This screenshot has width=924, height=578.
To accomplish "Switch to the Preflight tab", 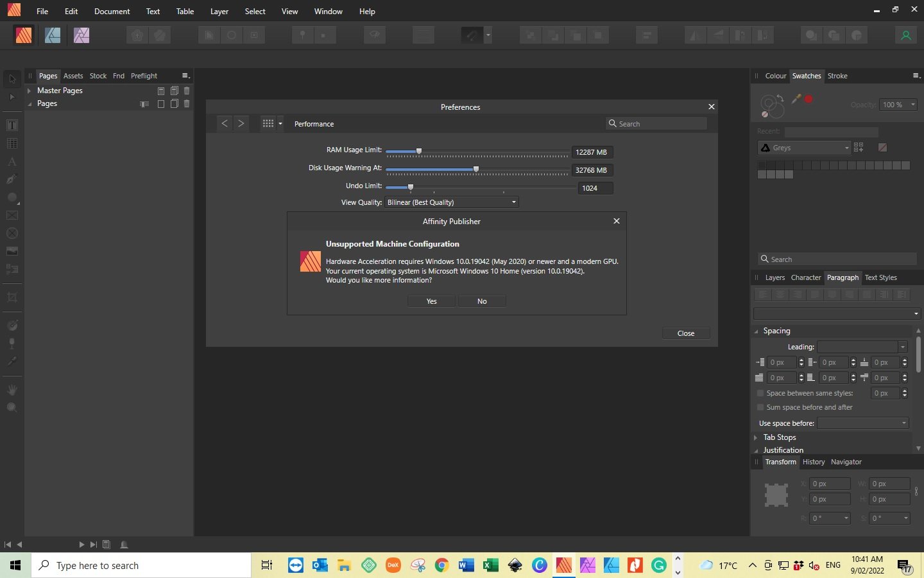I will click(144, 76).
